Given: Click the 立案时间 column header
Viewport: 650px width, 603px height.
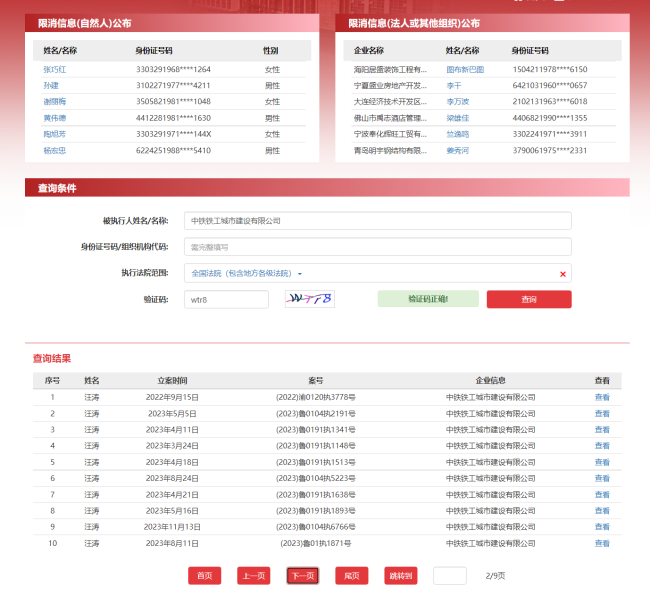Looking at the screenshot, I should (172, 380).
